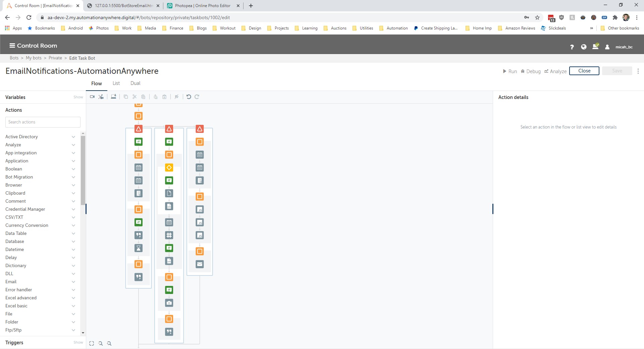The width and height of the screenshot is (644, 349).
Task: Select the blank file node in middle column
Action: point(169,193)
